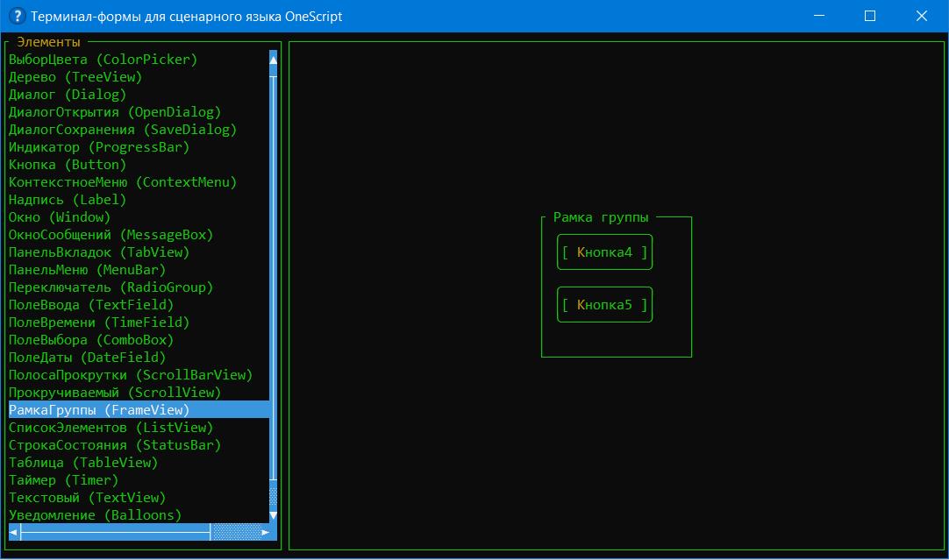
Task: Select Таблица (TableView) in the elements list
Action: click(82, 463)
